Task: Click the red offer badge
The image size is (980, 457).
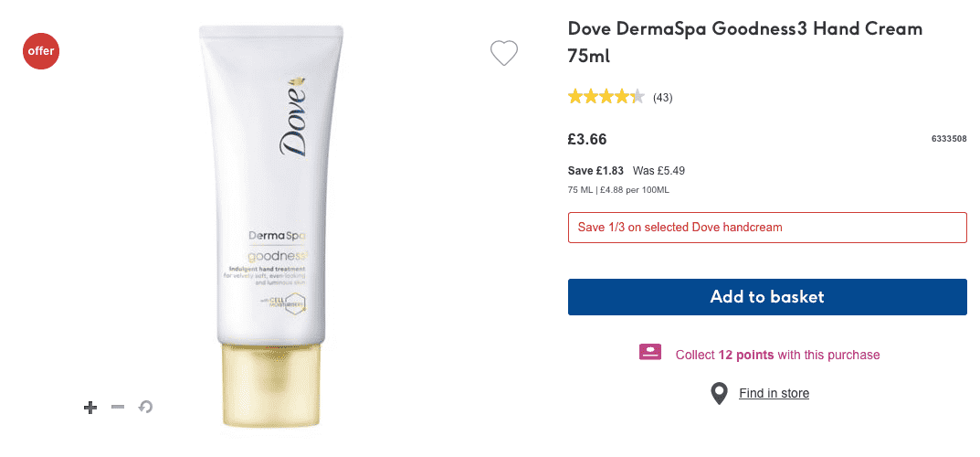Action: [41, 50]
